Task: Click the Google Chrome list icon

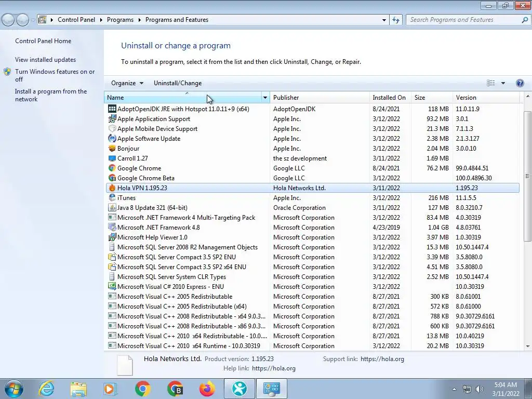Action: (x=112, y=168)
